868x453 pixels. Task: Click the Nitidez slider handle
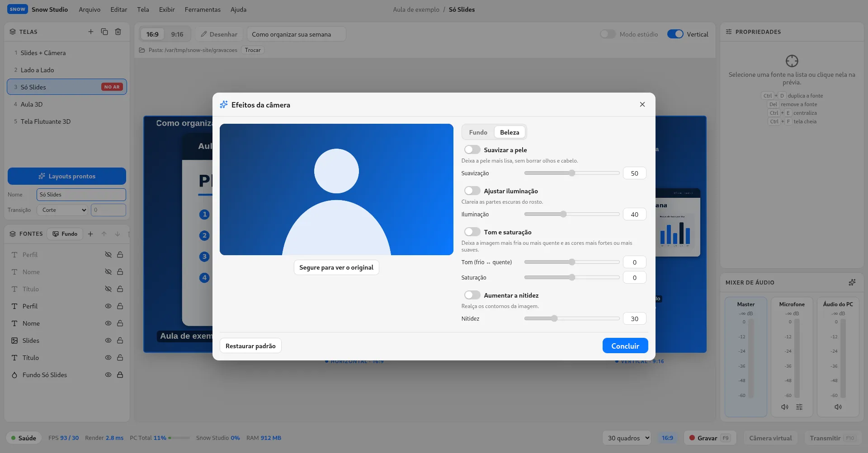coord(554,318)
